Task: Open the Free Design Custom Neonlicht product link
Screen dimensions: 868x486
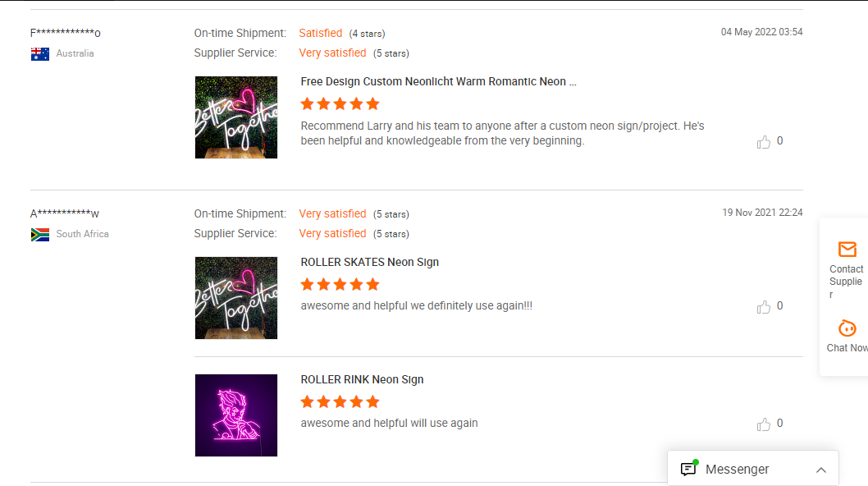Action: pyautogui.click(x=438, y=81)
